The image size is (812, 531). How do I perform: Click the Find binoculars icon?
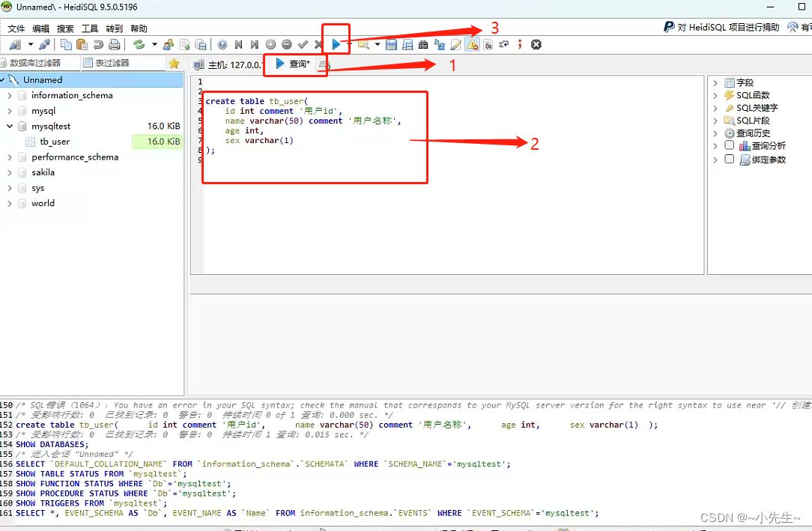[423, 45]
